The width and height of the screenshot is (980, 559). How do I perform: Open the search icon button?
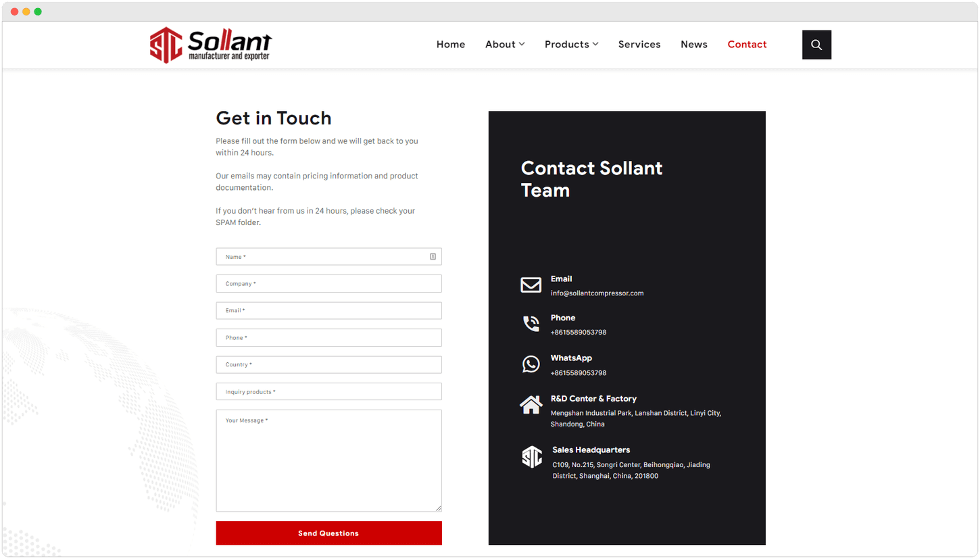816,45
